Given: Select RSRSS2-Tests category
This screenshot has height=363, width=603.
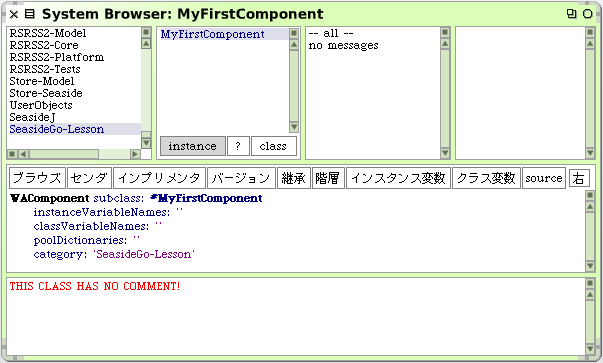Looking at the screenshot, I should tap(45, 69).
